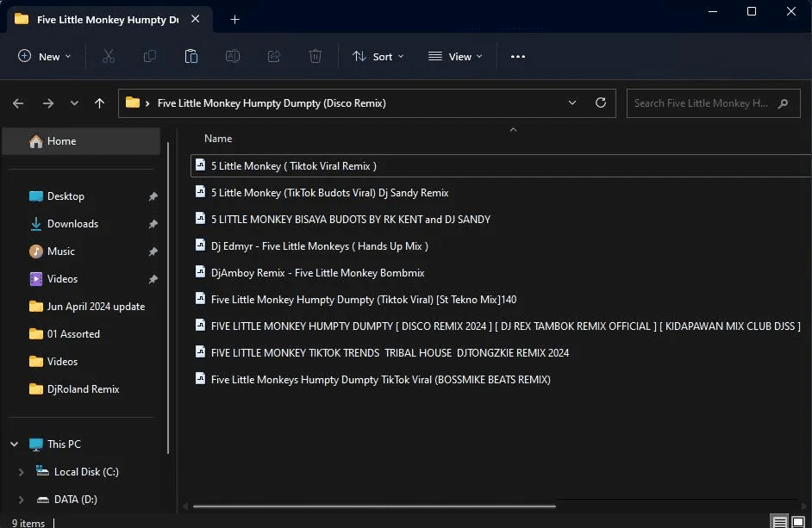
Task: Click the search magnifier icon
Action: [x=783, y=103]
